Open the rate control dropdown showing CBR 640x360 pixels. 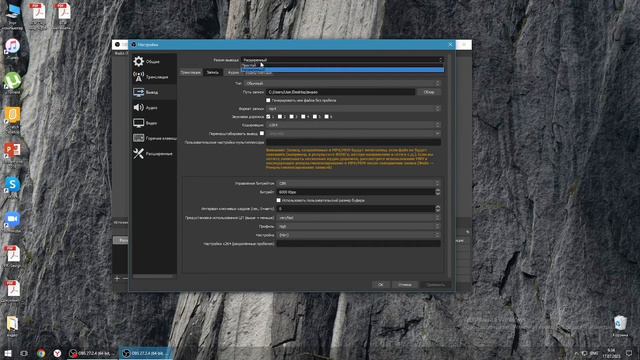(x=359, y=183)
